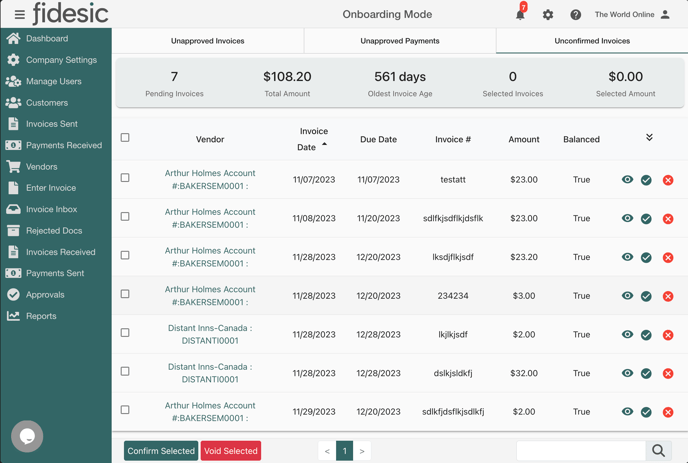The image size is (688, 463).
Task: Confirm invoice lksdjflkjsdf checkmark
Action: pyautogui.click(x=646, y=257)
